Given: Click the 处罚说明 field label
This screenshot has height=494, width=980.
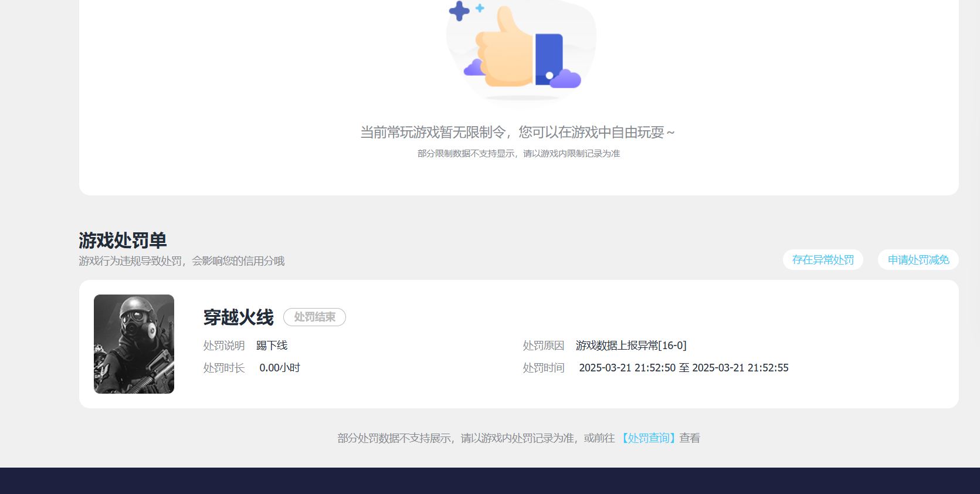Looking at the screenshot, I should (x=223, y=346).
